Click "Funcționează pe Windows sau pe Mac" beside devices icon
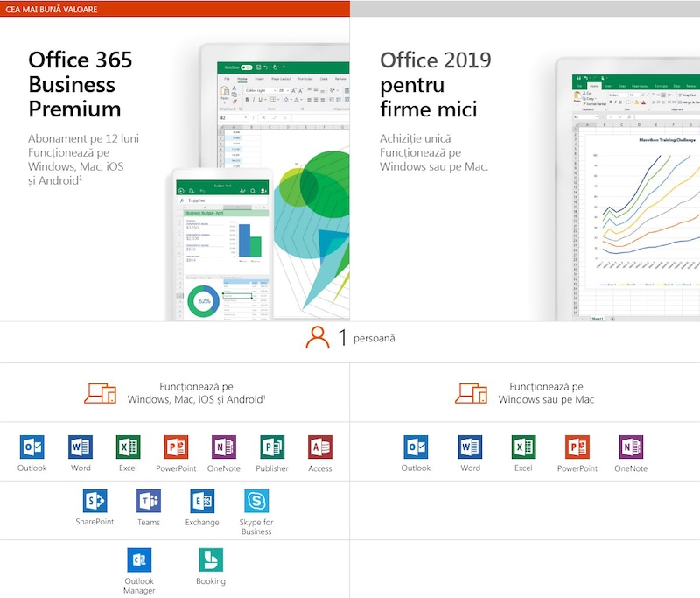Image resolution: width=700 pixels, height=598 pixels. 546,393
